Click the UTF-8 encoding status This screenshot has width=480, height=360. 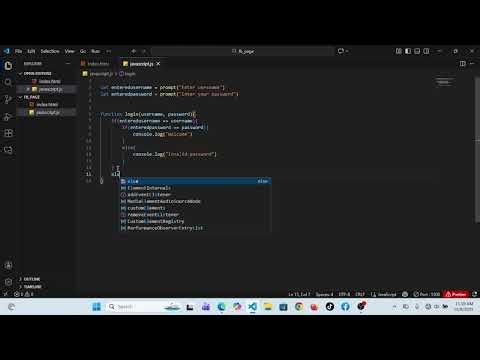[344, 294]
